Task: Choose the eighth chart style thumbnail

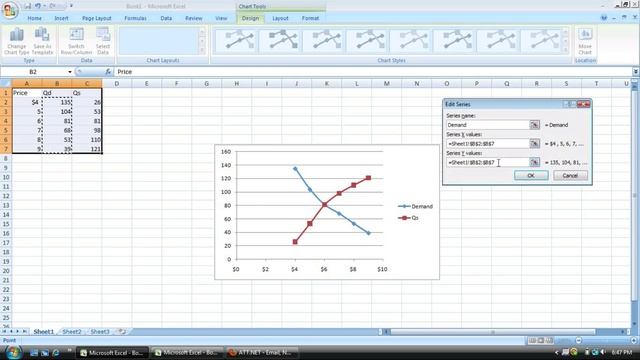Action: (x=543, y=40)
